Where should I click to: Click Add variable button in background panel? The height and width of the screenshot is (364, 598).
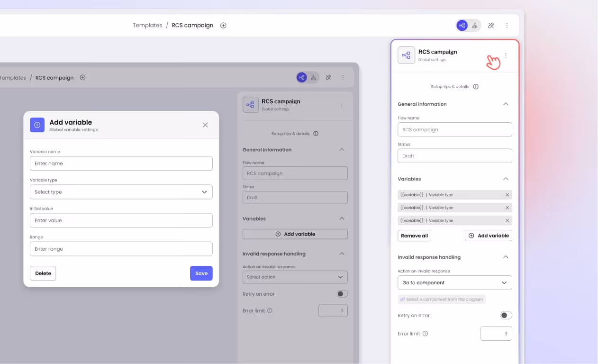pyautogui.click(x=295, y=234)
